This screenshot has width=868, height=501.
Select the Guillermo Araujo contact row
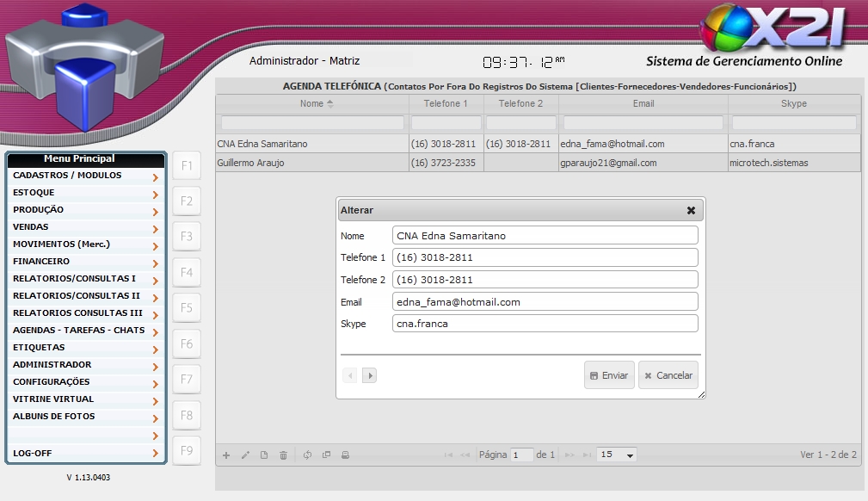311,163
